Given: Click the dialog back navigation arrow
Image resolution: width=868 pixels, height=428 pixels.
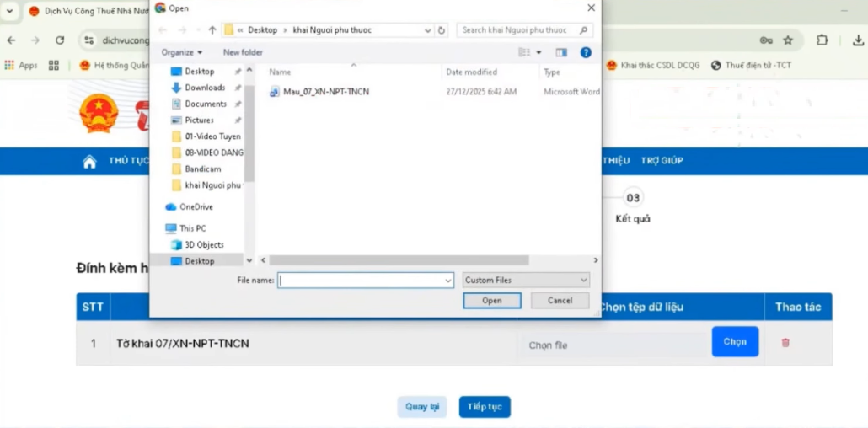Looking at the screenshot, I should pyautogui.click(x=163, y=30).
